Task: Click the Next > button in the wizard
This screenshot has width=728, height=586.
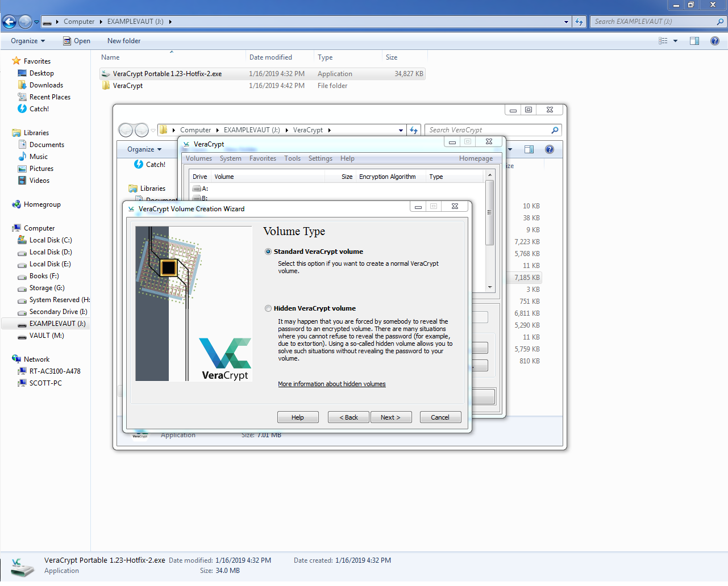Action: [390, 417]
